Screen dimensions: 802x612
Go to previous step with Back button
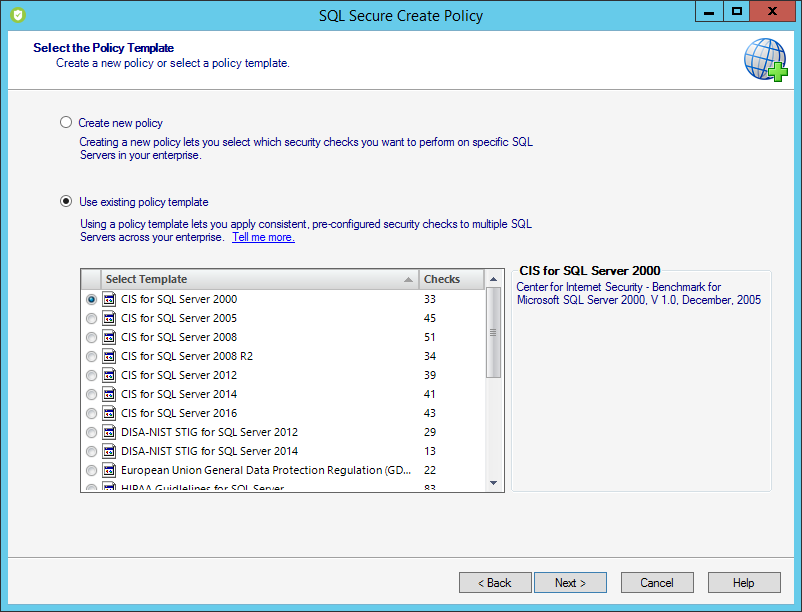coord(495,583)
